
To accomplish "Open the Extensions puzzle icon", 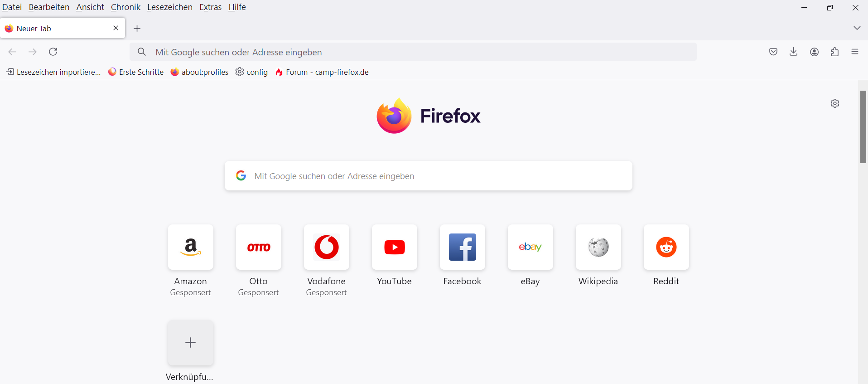I will (x=835, y=52).
